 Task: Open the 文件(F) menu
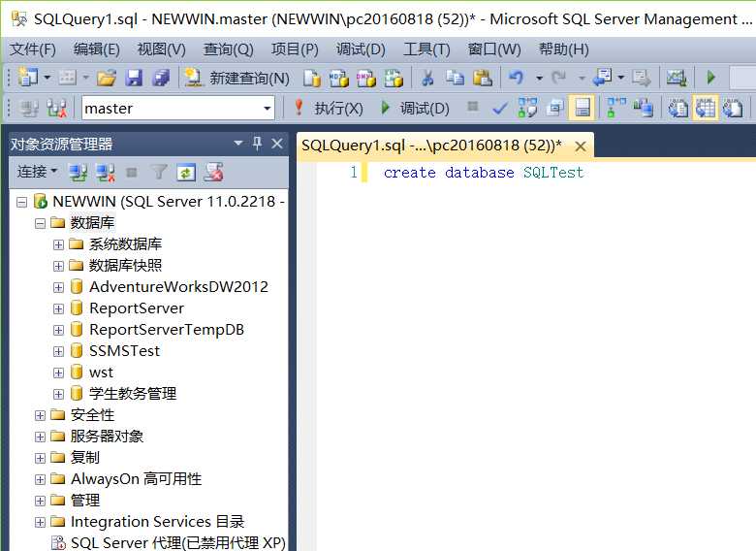click(x=33, y=49)
